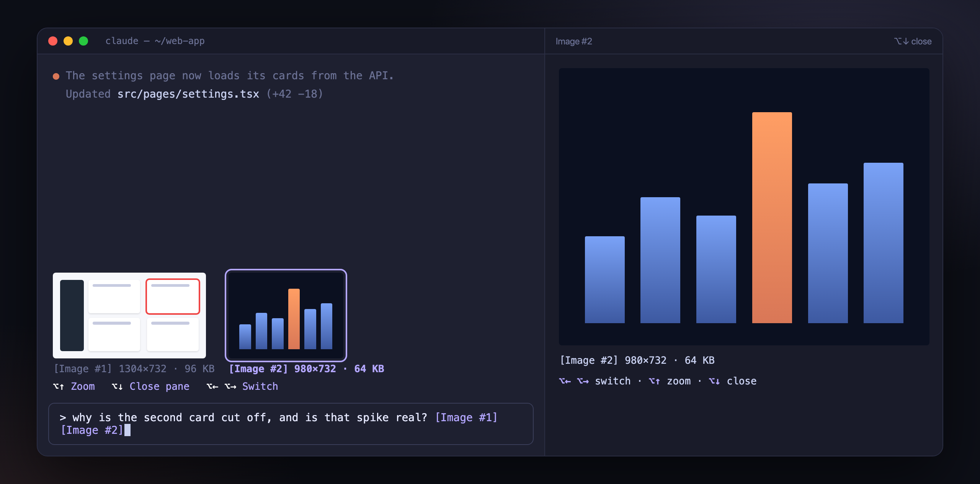Image resolution: width=980 pixels, height=484 pixels.
Task: Click the [Image #2] reference in the prompt
Action: (92, 430)
